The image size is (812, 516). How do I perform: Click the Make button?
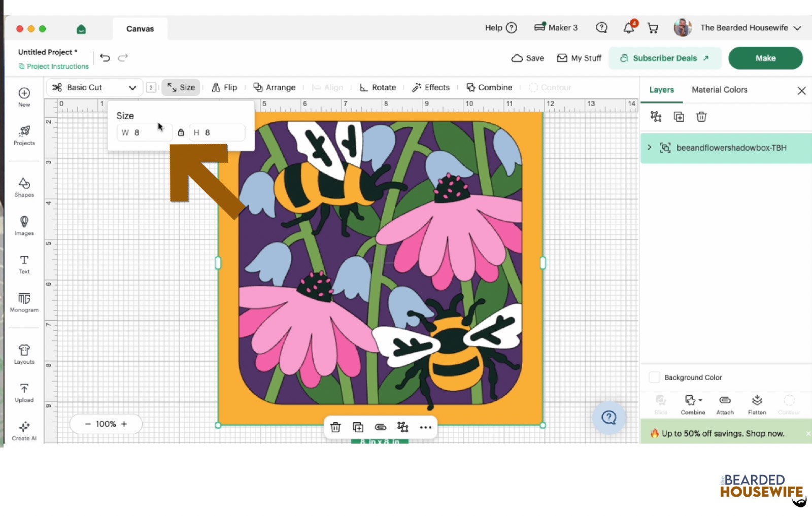[765, 58]
